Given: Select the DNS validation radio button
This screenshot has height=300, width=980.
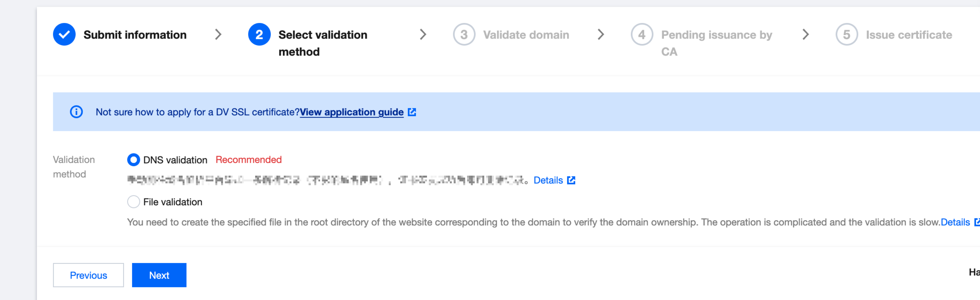Looking at the screenshot, I should (134, 160).
